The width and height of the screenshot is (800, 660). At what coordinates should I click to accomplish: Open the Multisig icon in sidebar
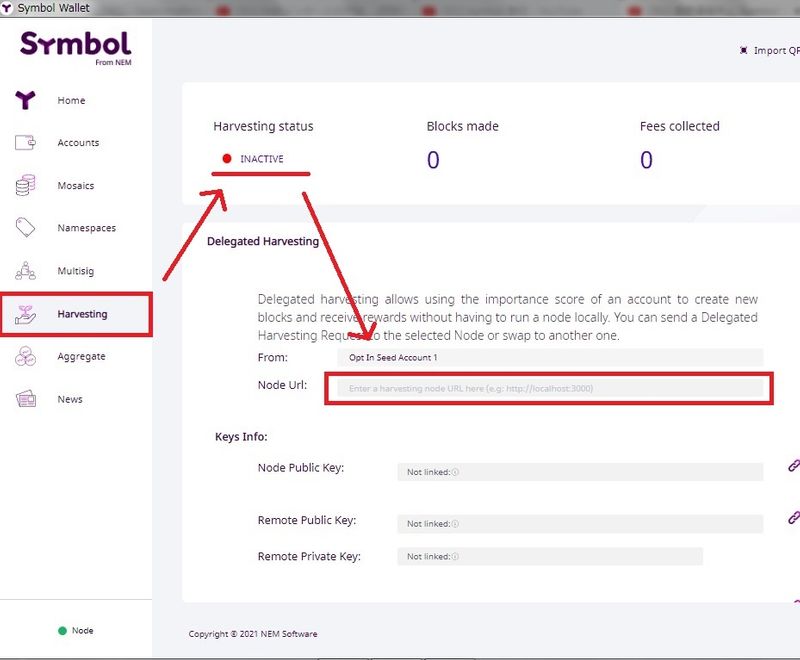tap(25, 271)
